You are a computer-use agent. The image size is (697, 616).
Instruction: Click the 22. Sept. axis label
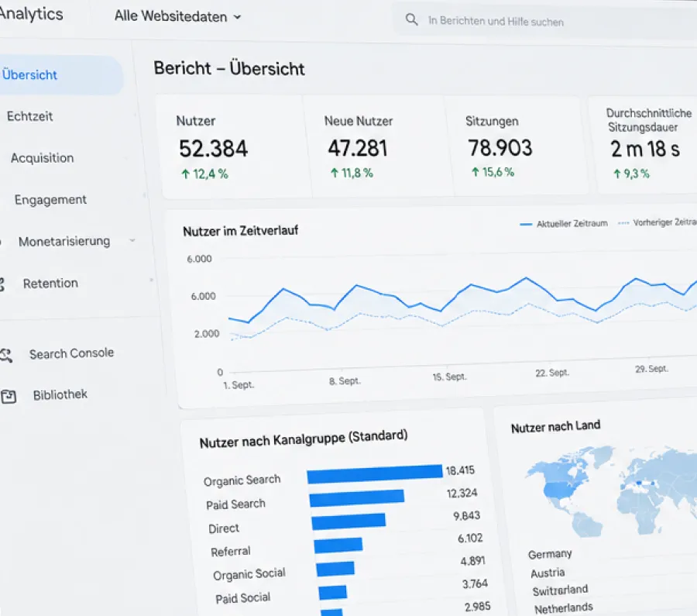pyautogui.click(x=552, y=373)
